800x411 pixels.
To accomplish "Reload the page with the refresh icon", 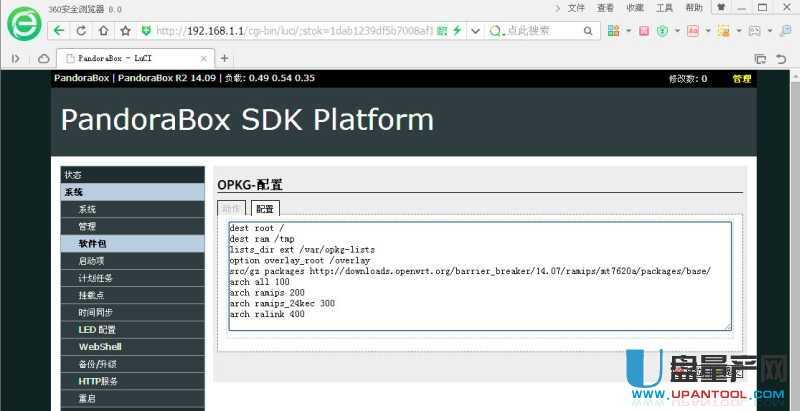I will (x=81, y=31).
